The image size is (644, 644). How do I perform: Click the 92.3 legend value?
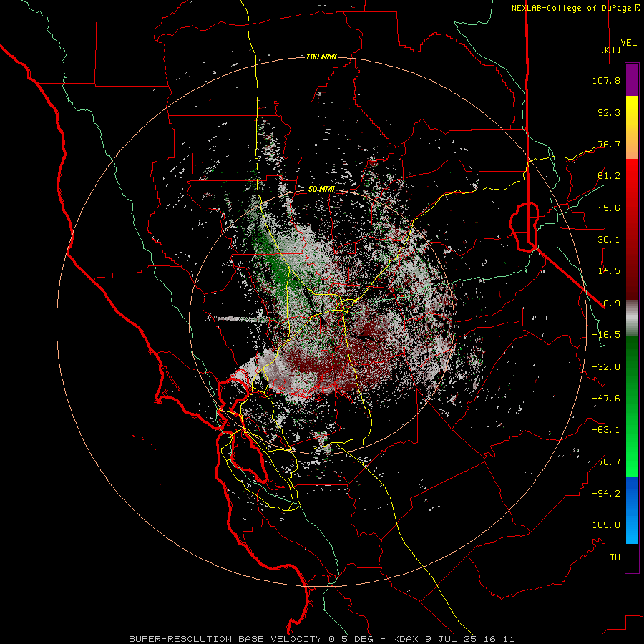609,112
